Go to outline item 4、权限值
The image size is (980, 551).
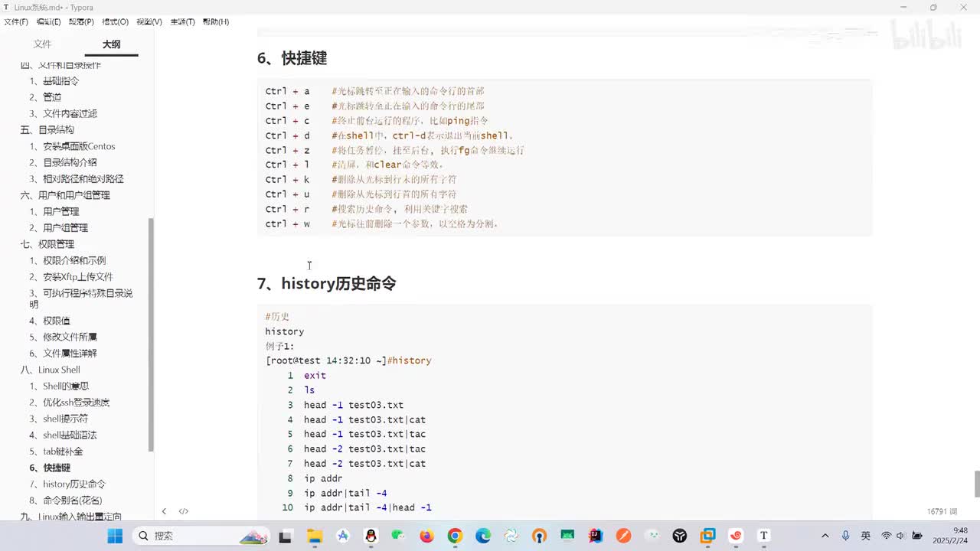click(x=50, y=321)
